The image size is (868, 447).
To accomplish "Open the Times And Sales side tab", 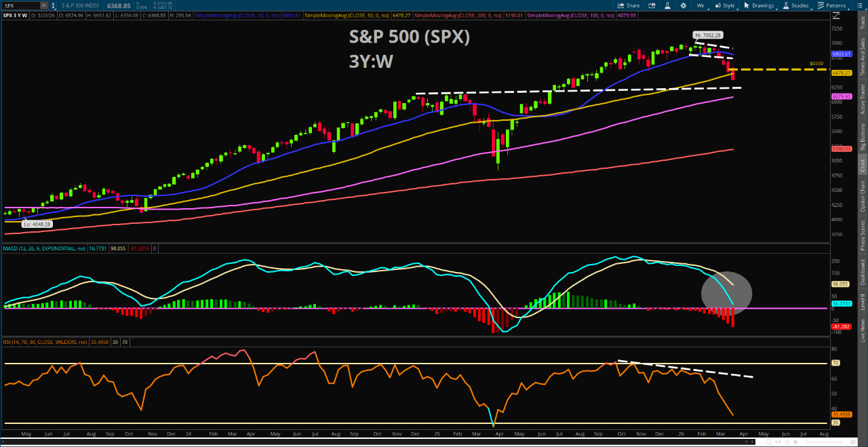I will pyautogui.click(x=863, y=56).
